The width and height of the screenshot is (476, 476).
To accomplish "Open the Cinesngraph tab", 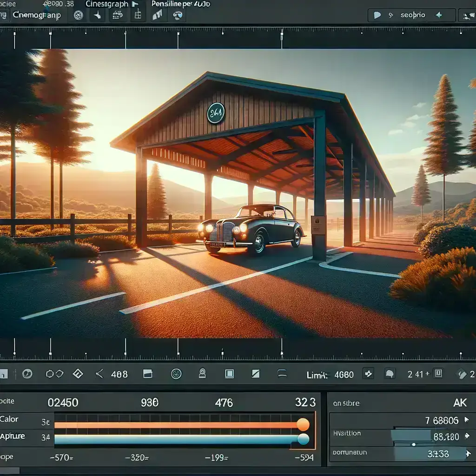I will tap(108, 4).
